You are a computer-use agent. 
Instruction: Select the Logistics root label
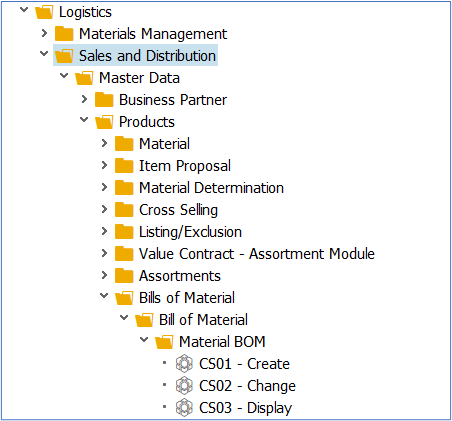tap(85, 12)
